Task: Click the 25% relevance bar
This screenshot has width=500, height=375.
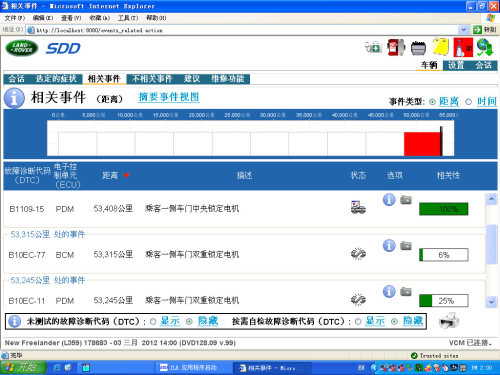Action: tap(444, 301)
